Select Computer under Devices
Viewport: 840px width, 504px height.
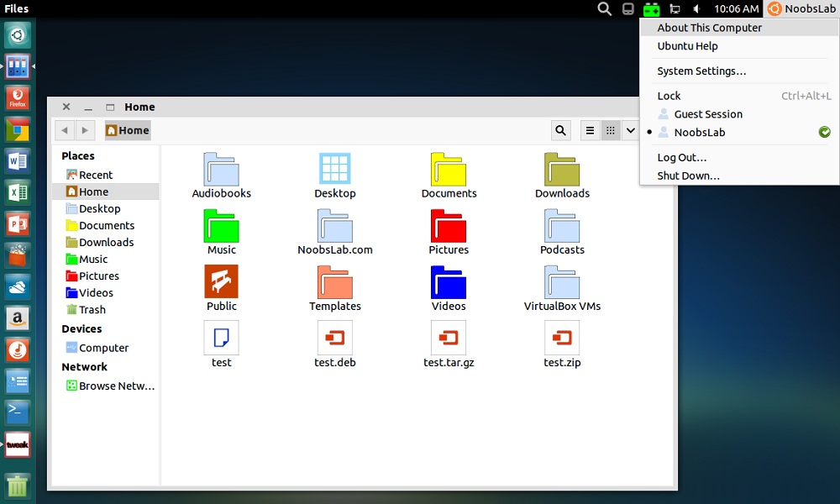coord(106,348)
